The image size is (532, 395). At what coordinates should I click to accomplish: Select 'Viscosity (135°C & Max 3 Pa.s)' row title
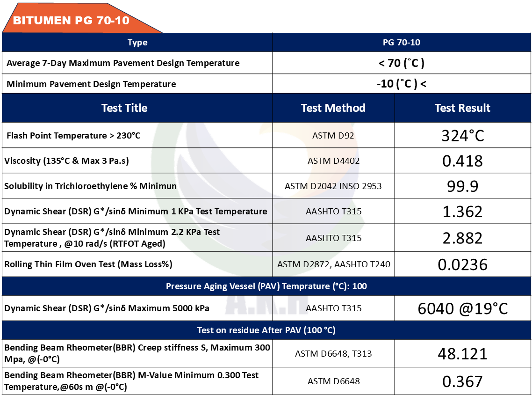pos(66,161)
